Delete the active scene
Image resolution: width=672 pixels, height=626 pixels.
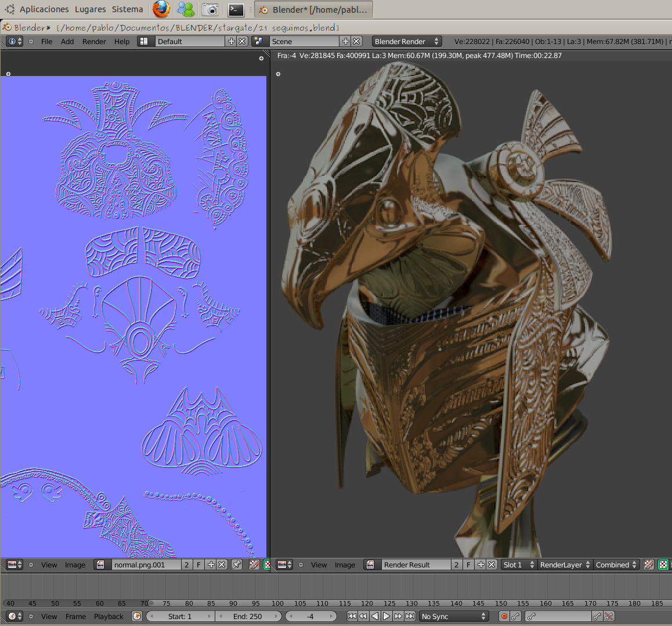pos(356,41)
